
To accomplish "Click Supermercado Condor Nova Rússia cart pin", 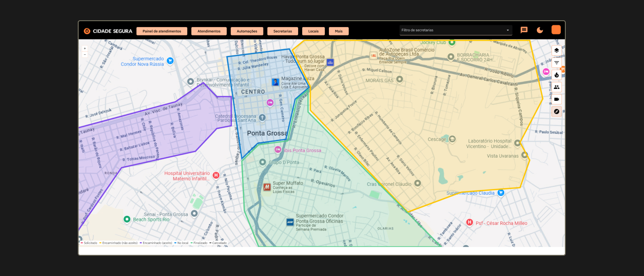I will click(170, 60).
